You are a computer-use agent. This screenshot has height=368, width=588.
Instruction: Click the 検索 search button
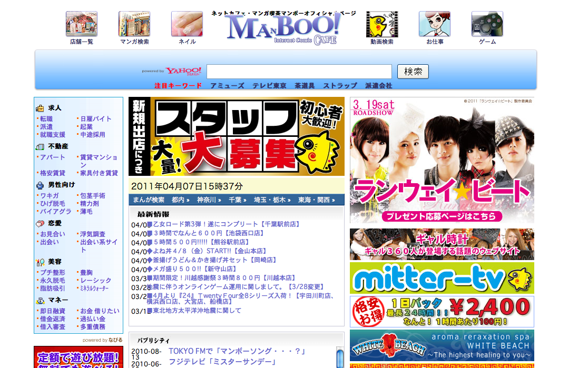point(413,72)
